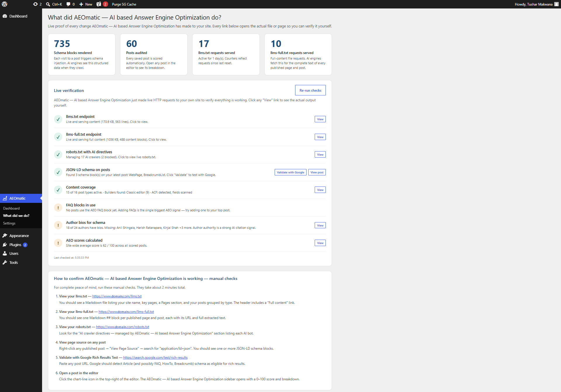Click the user avatar next to Howdy
561x392 pixels.
click(x=556, y=4)
